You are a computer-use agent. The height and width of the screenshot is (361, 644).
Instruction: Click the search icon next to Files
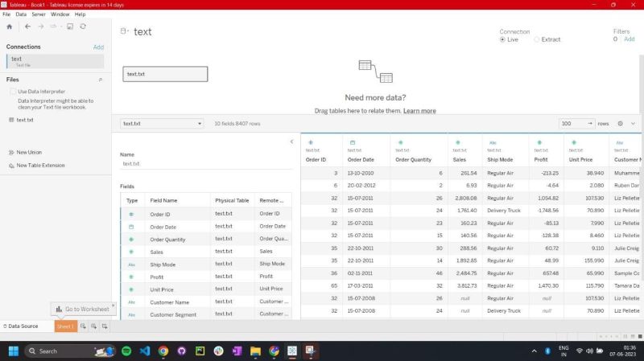pos(101,80)
